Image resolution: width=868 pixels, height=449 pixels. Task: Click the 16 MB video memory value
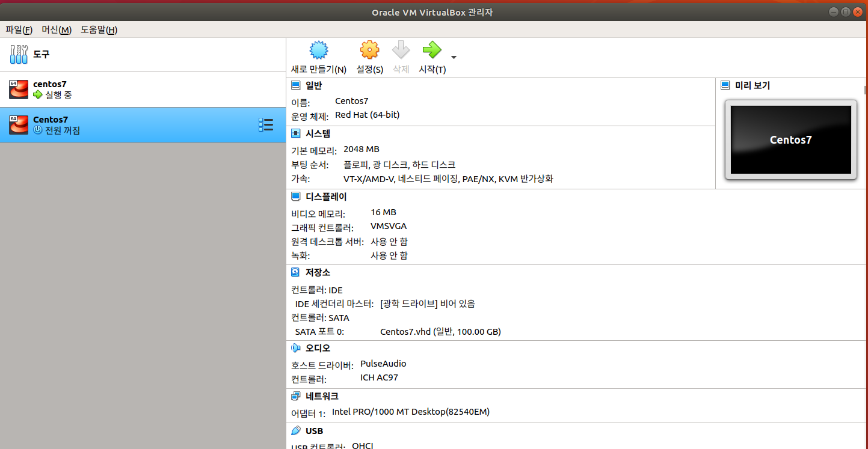pos(384,212)
